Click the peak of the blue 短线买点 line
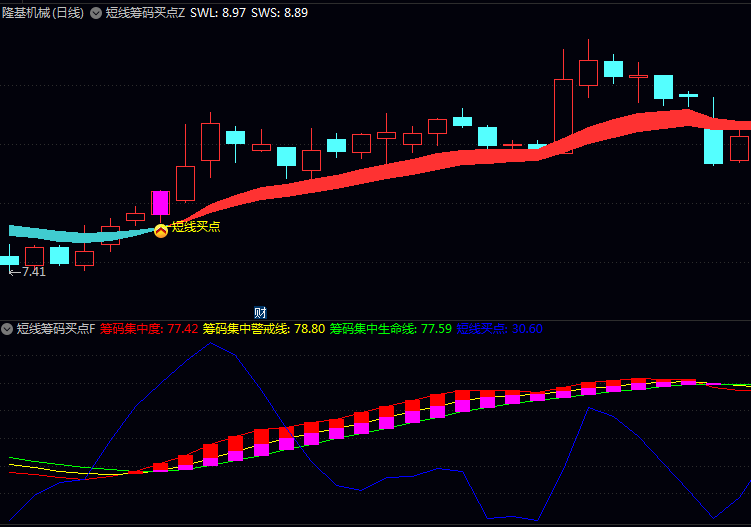 [211, 343]
